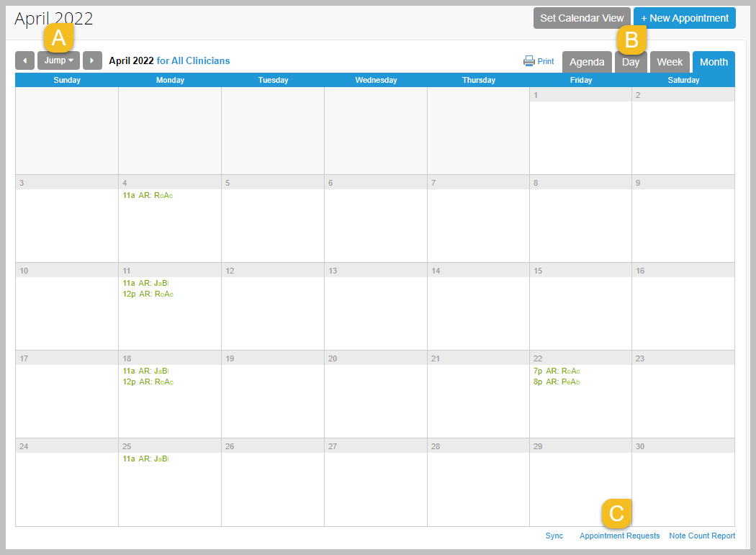Select the Month view tab
The height and width of the screenshot is (555, 756).
click(x=714, y=62)
